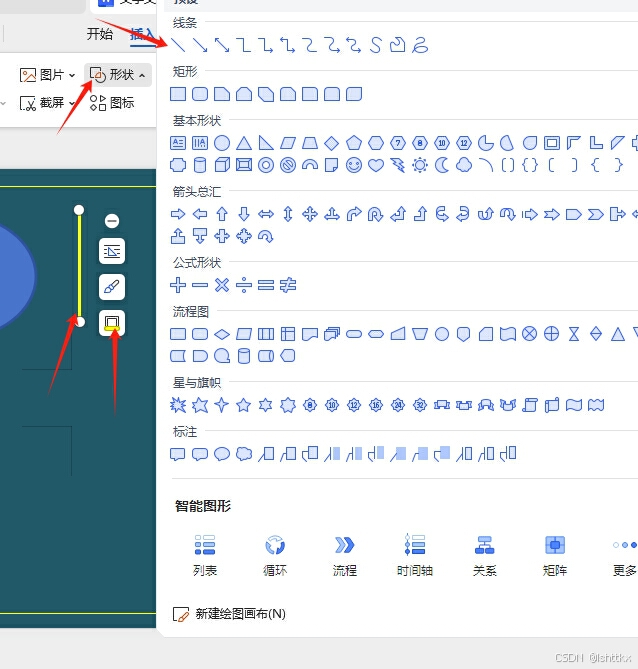
Task: Select the heptagon basic shape
Action: [x=398, y=143]
